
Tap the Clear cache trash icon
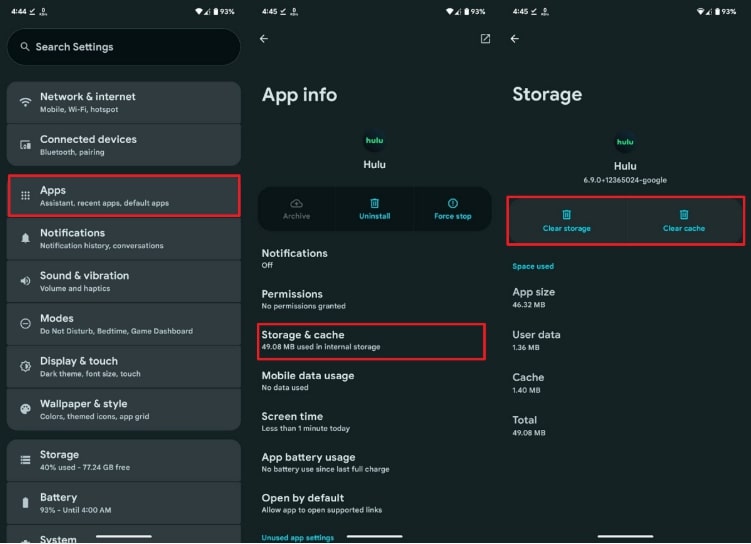684,215
